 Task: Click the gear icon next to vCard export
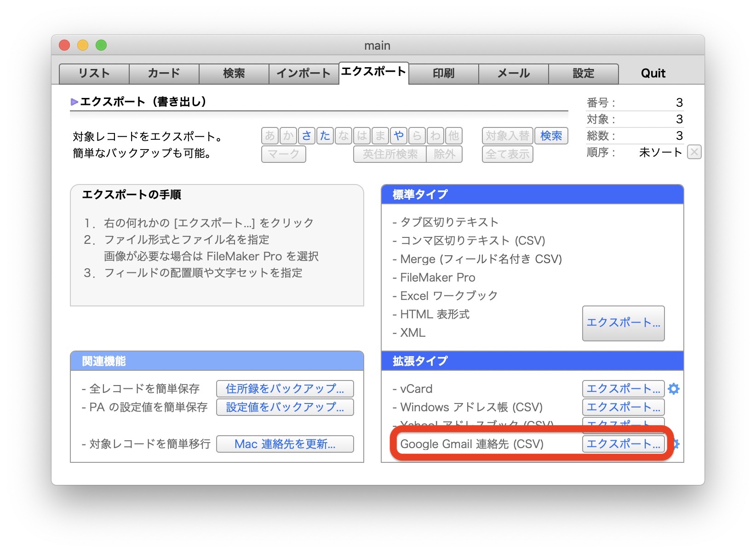click(x=674, y=389)
